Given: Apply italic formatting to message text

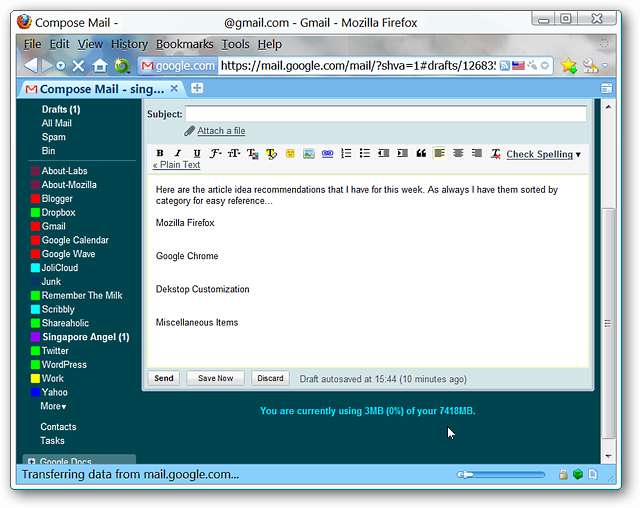Looking at the screenshot, I should click(x=178, y=154).
